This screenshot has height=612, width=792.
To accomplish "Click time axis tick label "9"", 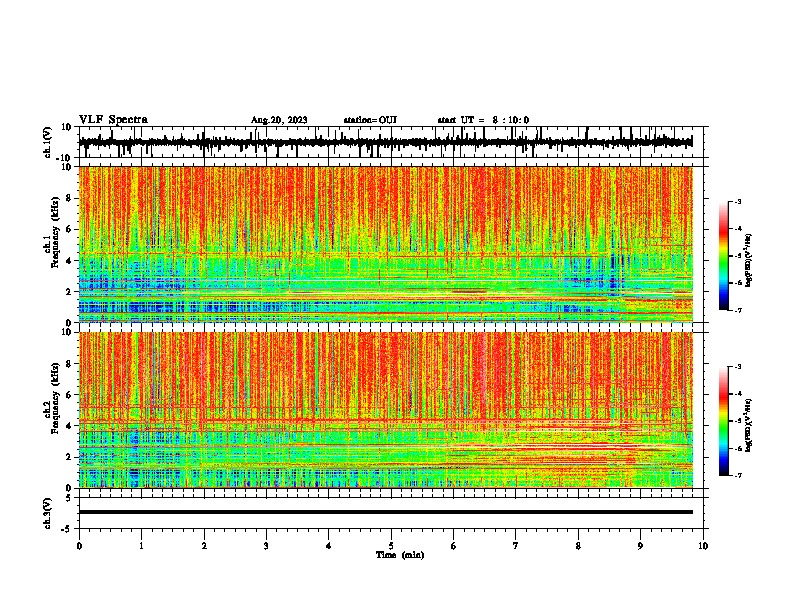I will [x=640, y=546].
